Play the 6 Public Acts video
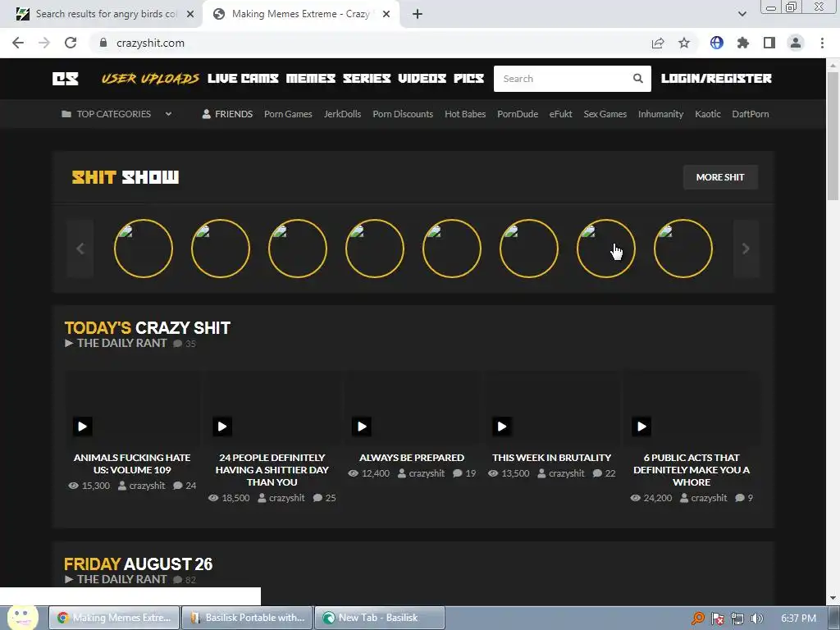Image resolution: width=840 pixels, height=630 pixels. [641, 427]
